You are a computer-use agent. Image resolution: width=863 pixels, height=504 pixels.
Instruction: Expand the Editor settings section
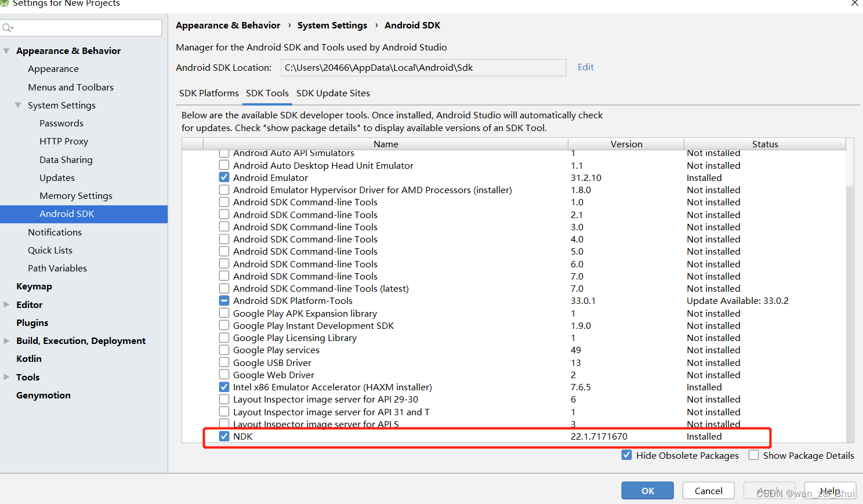pos(6,304)
